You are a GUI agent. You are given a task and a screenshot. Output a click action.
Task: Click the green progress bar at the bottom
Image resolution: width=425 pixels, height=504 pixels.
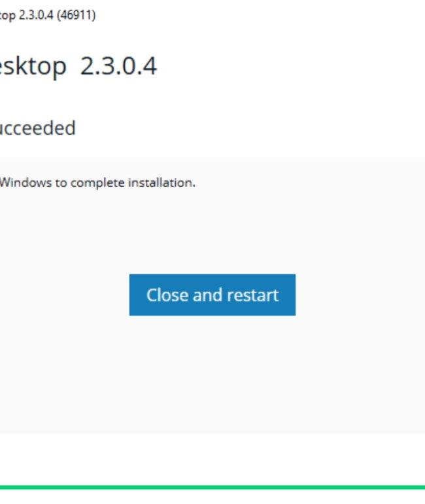click(x=212, y=487)
